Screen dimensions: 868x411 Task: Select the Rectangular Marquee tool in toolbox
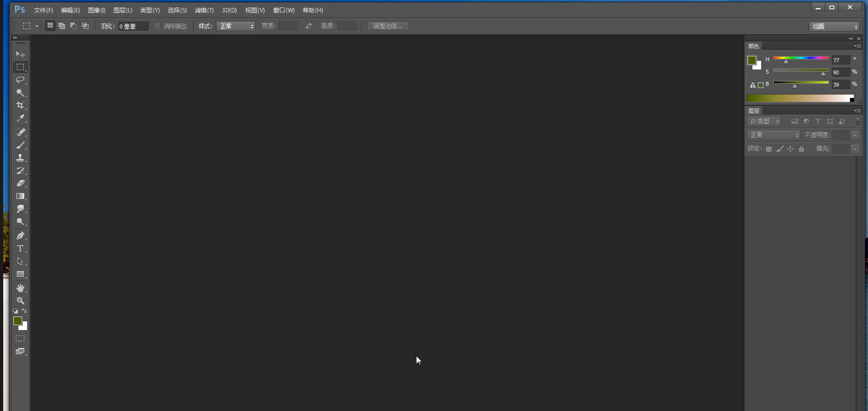(x=20, y=67)
